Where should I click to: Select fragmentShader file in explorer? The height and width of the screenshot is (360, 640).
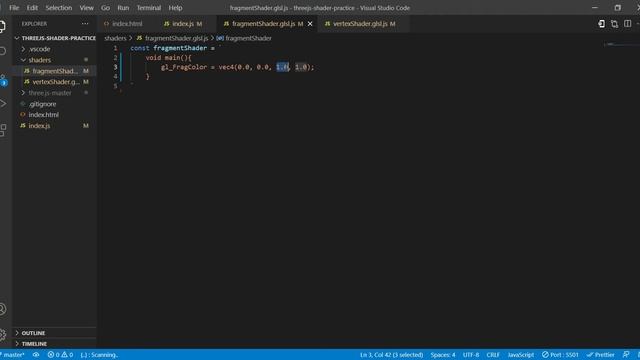click(55, 71)
